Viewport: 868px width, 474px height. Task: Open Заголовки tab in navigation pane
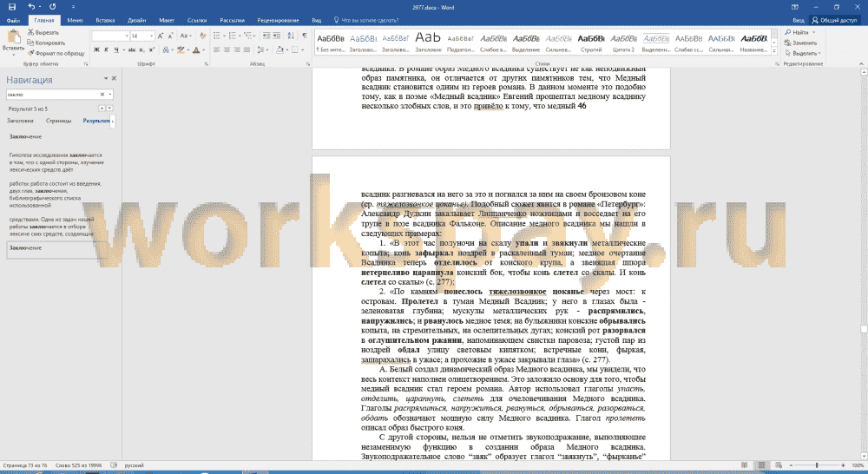20,121
